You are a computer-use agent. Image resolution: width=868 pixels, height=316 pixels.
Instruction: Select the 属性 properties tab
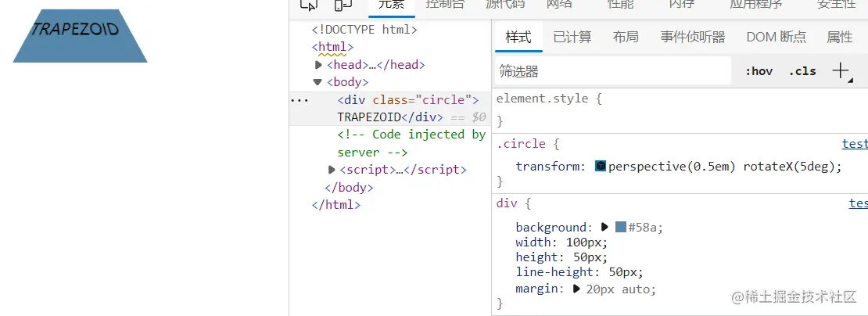click(840, 37)
